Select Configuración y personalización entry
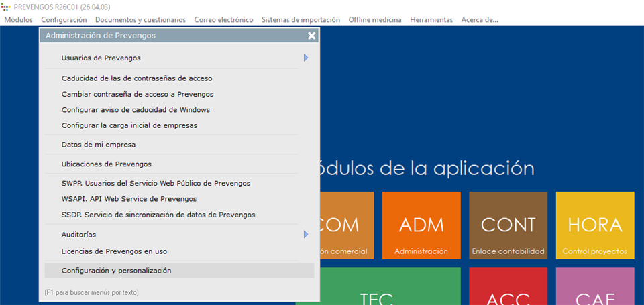 (x=116, y=271)
